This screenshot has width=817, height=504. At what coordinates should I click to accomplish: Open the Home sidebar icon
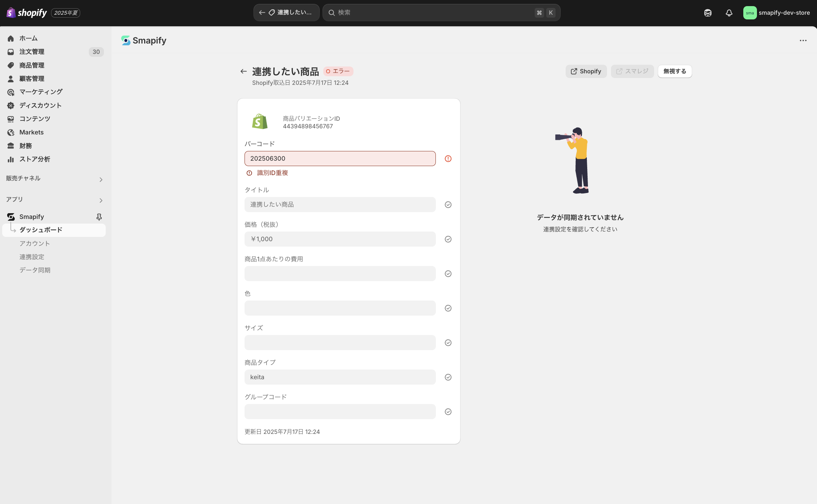(11, 38)
